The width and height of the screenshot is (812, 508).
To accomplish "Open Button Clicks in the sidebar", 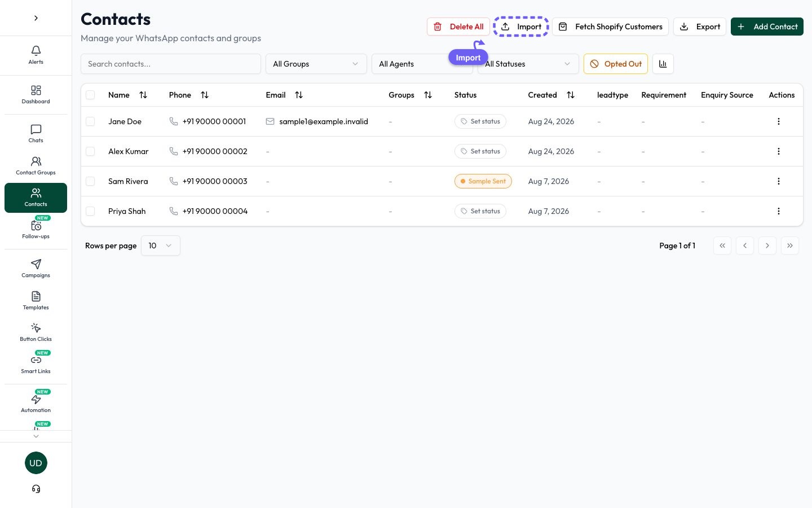I will pos(36,332).
